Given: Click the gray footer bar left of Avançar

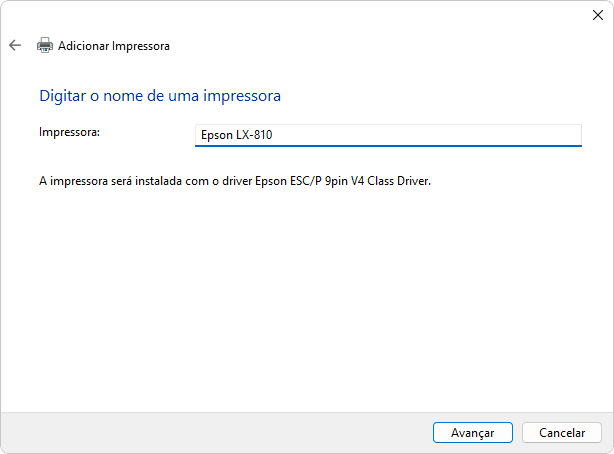Looking at the screenshot, I should (x=215, y=432).
